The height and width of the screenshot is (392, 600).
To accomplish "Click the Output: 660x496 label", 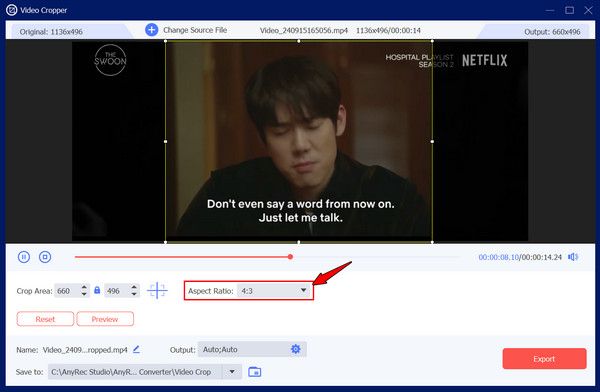I will pyautogui.click(x=552, y=32).
